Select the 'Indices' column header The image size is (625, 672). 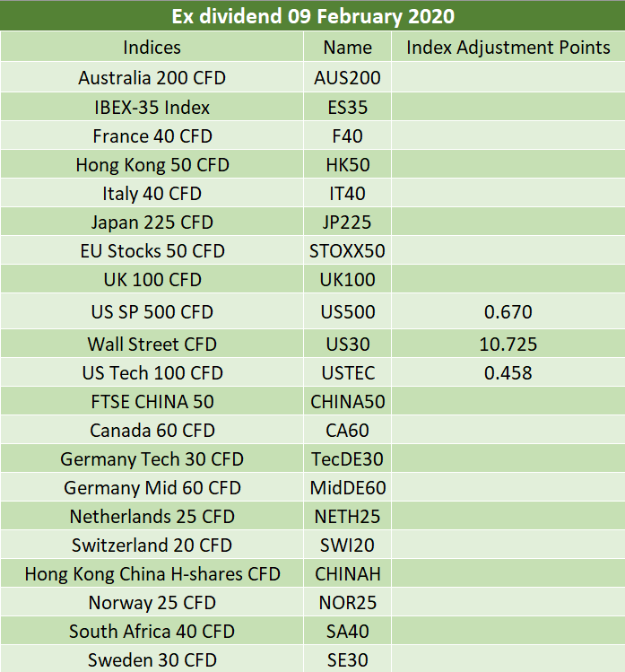[152, 48]
